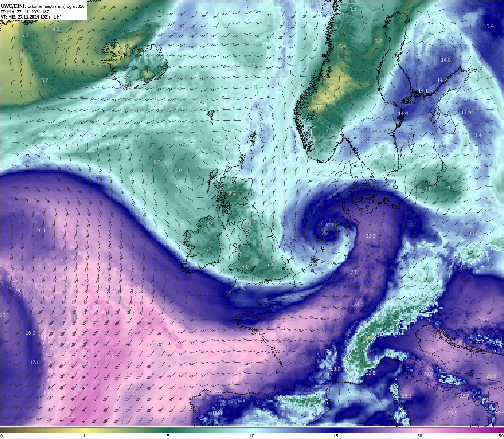Click the 'VT: Mið. 27.11.2024 19Z (+1 h)' line
The width and height of the screenshot is (504, 439).
pyautogui.click(x=31, y=17)
